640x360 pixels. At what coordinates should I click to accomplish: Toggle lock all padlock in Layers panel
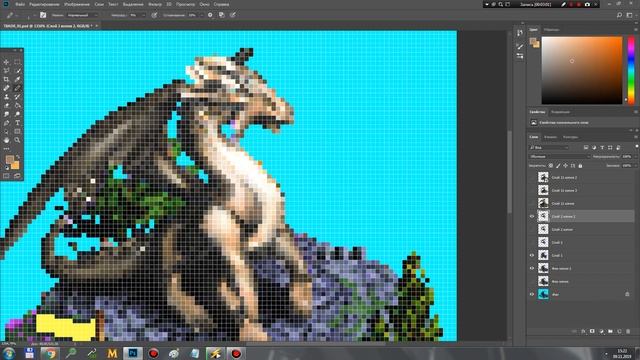[x=580, y=166]
